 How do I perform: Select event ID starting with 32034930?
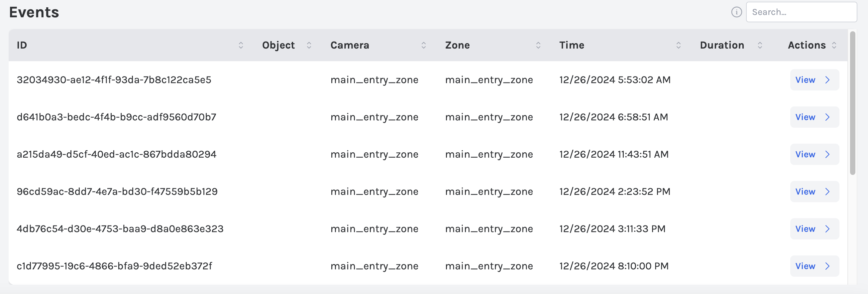(x=114, y=80)
